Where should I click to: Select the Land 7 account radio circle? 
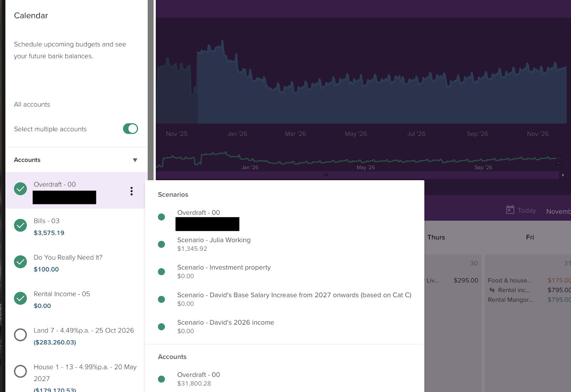pyautogui.click(x=20, y=335)
